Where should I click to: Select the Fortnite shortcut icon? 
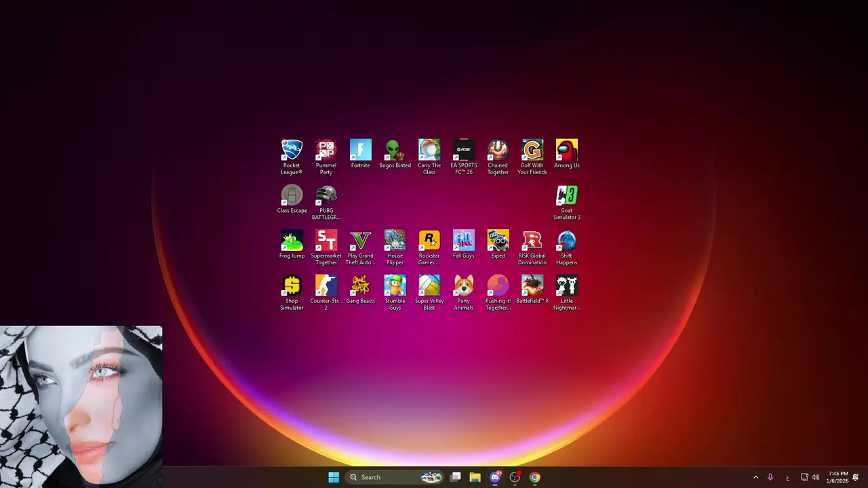361,155
